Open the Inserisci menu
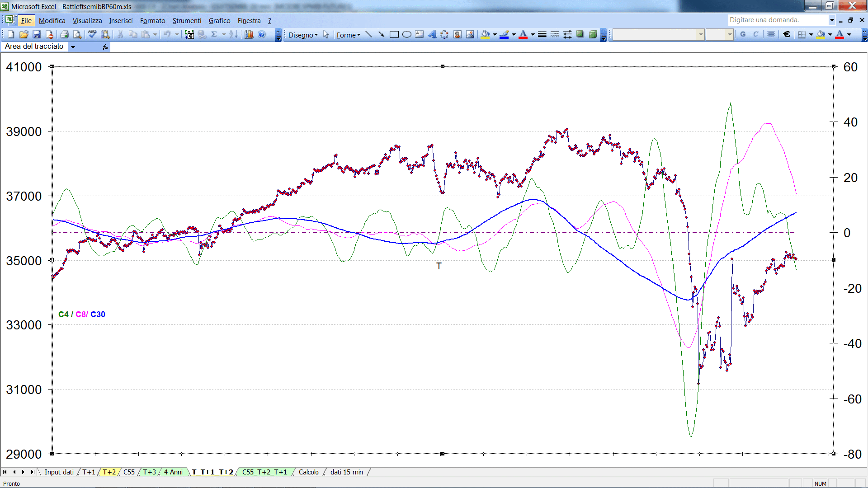 [x=121, y=20]
